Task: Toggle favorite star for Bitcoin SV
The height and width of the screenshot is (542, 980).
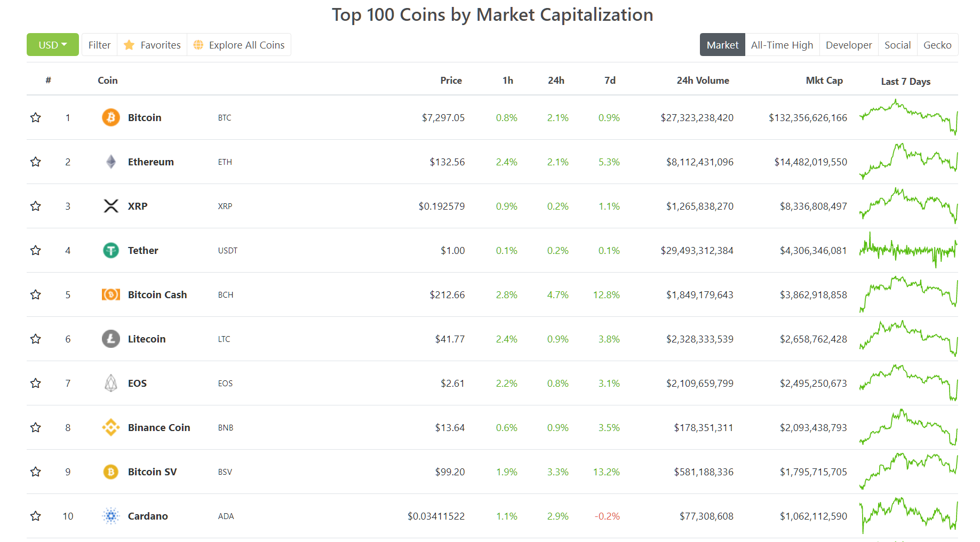Action: 36,472
